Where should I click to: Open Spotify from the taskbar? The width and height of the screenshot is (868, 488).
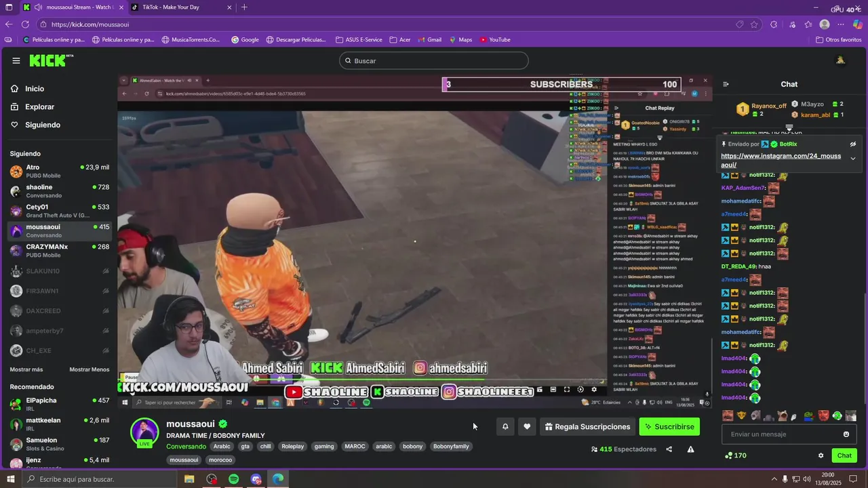(x=234, y=479)
